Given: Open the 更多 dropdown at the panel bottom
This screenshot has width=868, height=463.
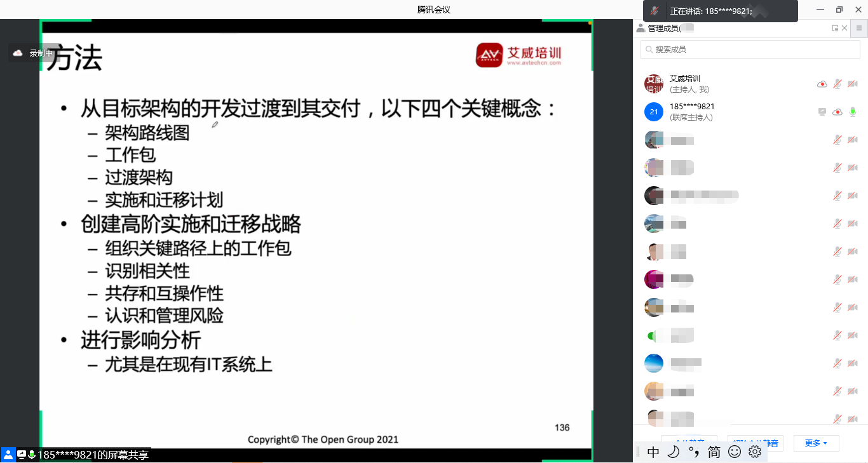Looking at the screenshot, I should [816, 443].
